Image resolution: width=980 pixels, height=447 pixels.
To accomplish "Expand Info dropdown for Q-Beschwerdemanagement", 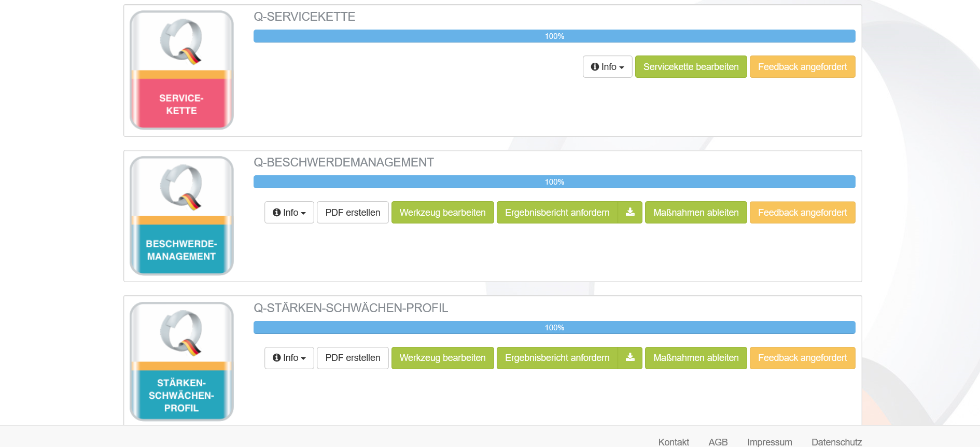I will pos(289,213).
